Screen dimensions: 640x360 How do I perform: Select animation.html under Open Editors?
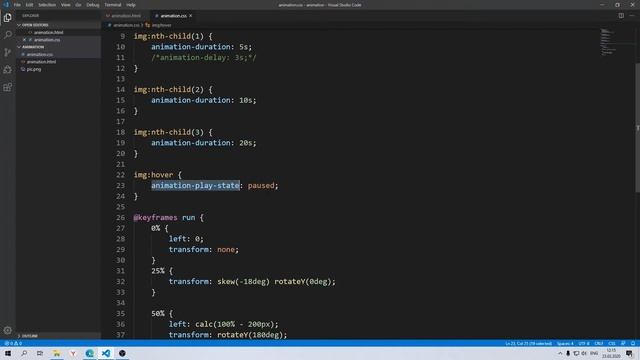pyautogui.click(x=49, y=32)
